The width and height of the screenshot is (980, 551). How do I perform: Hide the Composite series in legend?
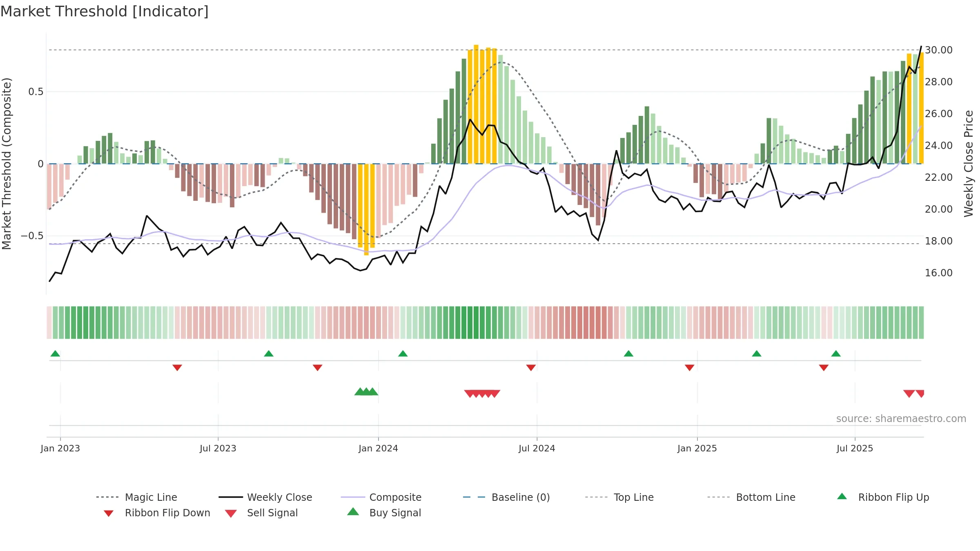pyautogui.click(x=381, y=497)
